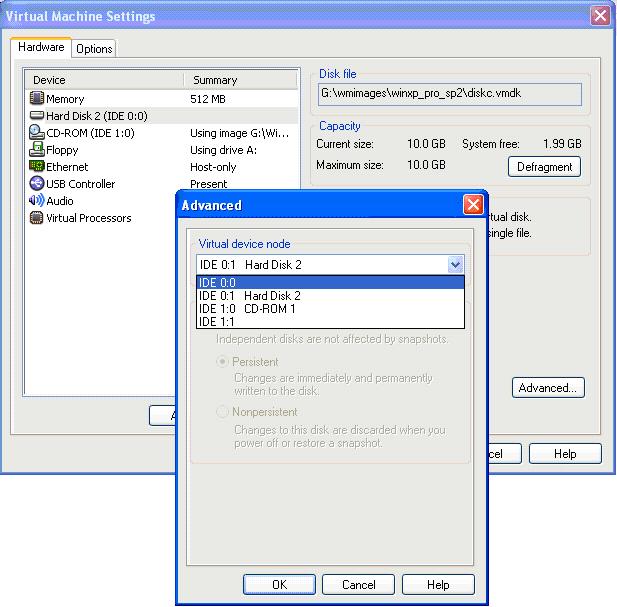The width and height of the screenshot is (617, 607).
Task: Switch to the Hardware tab
Action: (x=41, y=47)
